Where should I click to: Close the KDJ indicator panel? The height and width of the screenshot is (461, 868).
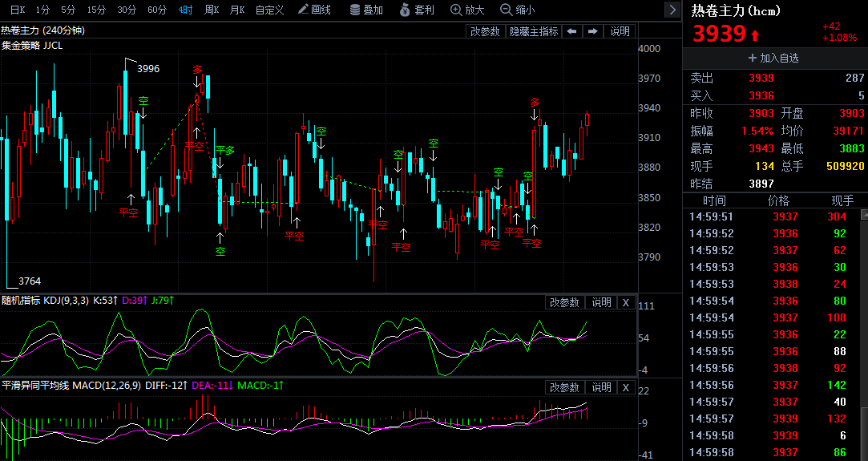[627, 302]
